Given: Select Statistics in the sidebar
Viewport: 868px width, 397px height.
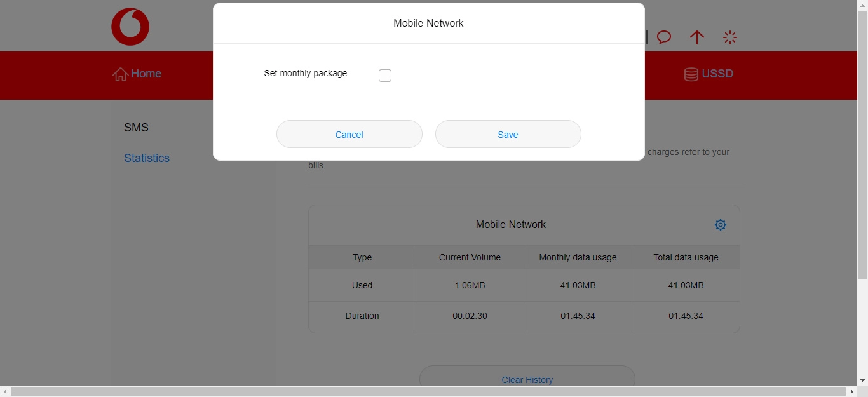Looking at the screenshot, I should (147, 158).
